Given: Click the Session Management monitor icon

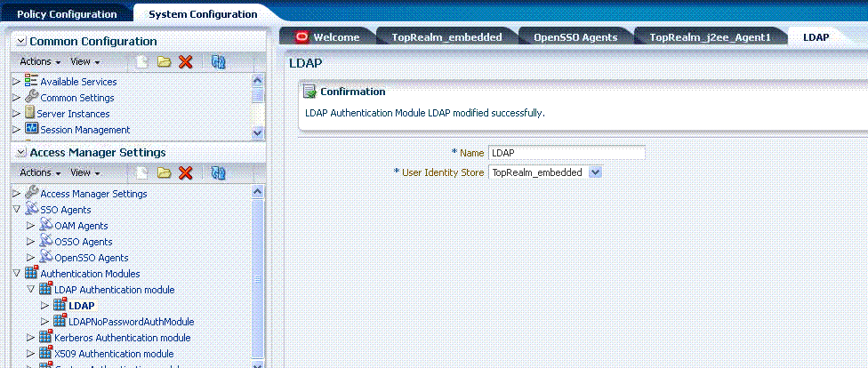Looking at the screenshot, I should click(31, 129).
